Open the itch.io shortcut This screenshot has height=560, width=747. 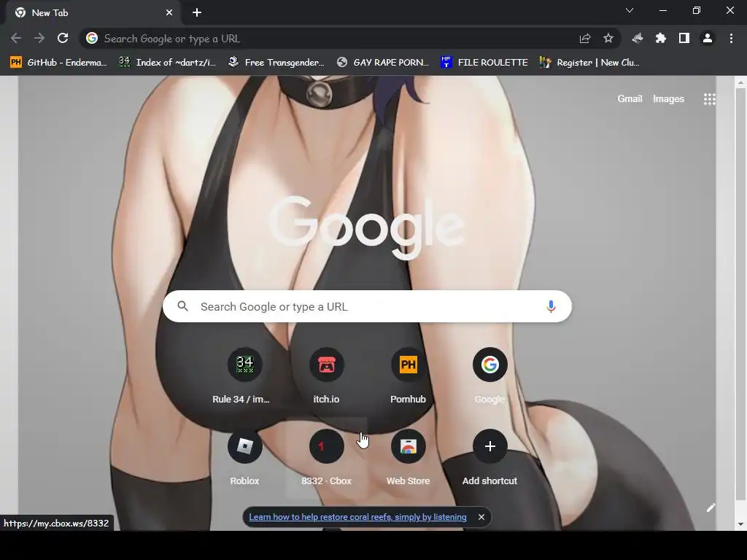point(326,376)
